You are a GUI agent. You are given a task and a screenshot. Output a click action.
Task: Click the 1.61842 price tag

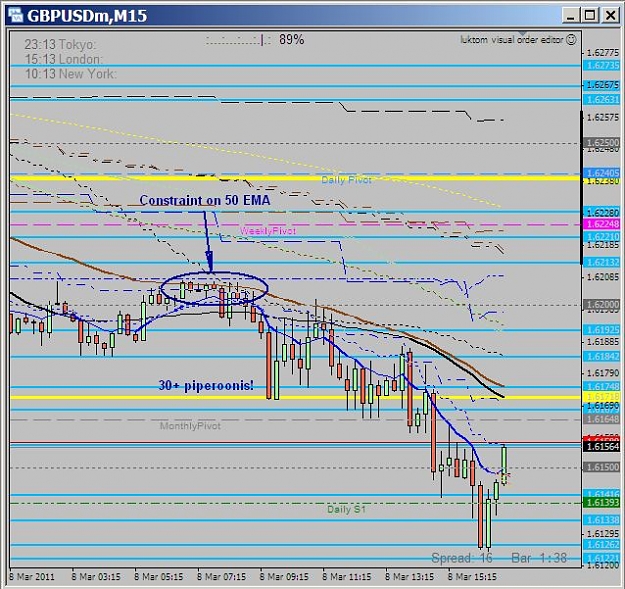coord(601,356)
